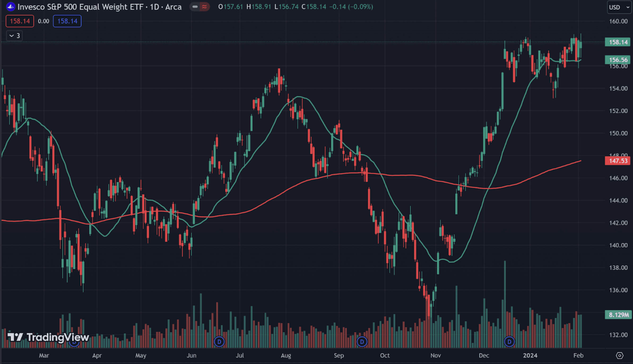Screen dimensions: 633x364
Task: Click the Invesco ETF symbol logo icon
Action: point(10,7)
